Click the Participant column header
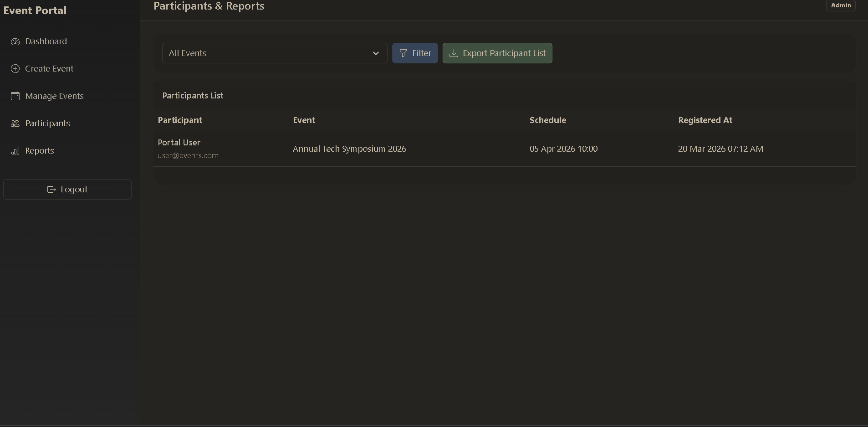868x427 pixels. tap(180, 120)
